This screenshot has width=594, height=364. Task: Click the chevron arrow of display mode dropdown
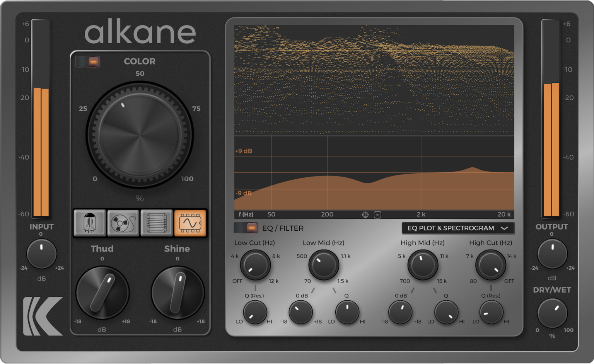click(x=504, y=228)
